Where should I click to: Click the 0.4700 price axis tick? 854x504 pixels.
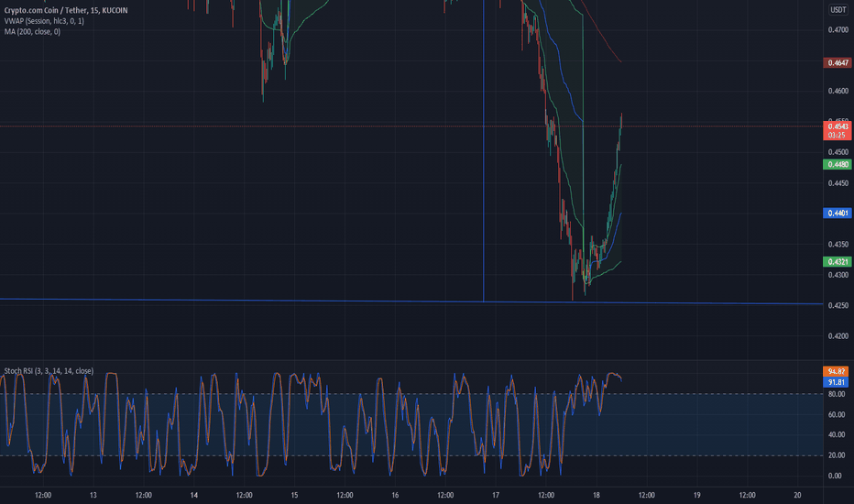click(x=838, y=30)
